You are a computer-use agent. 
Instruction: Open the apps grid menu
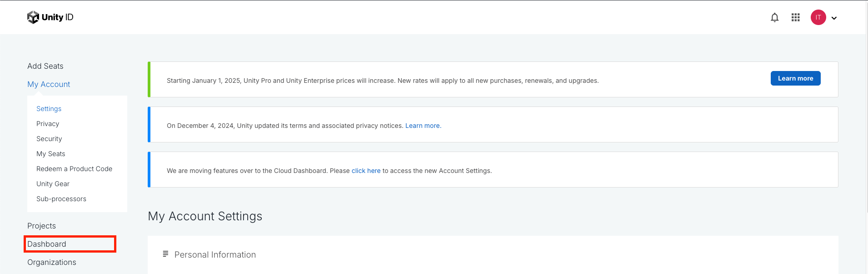point(795,17)
